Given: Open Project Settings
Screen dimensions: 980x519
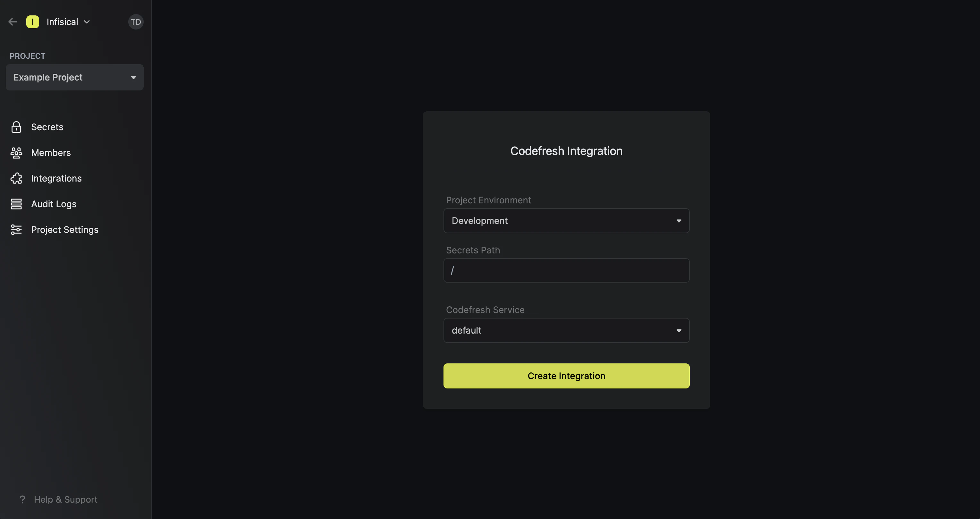Looking at the screenshot, I should (x=65, y=230).
